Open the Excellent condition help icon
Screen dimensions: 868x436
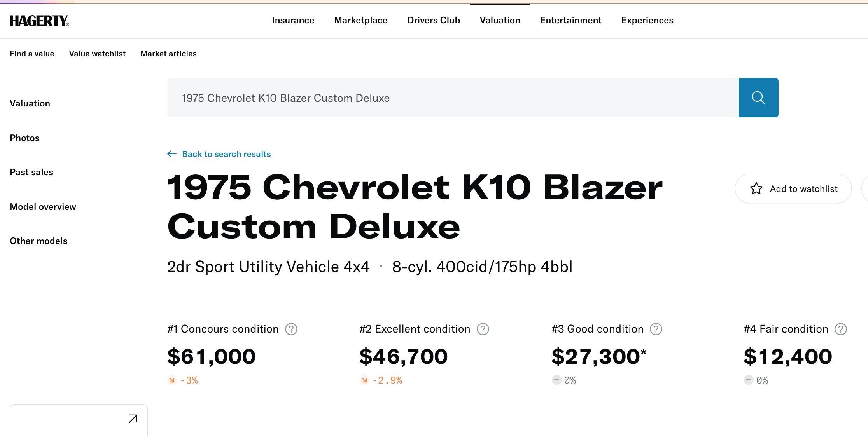click(483, 329)
